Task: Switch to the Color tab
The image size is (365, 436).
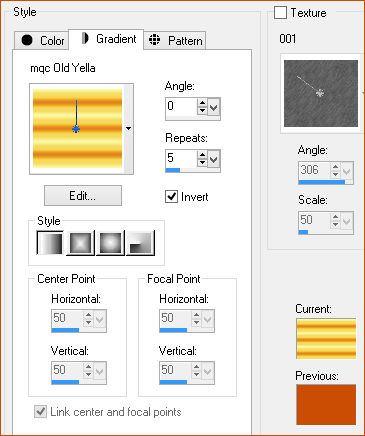Action: [42, 41]
